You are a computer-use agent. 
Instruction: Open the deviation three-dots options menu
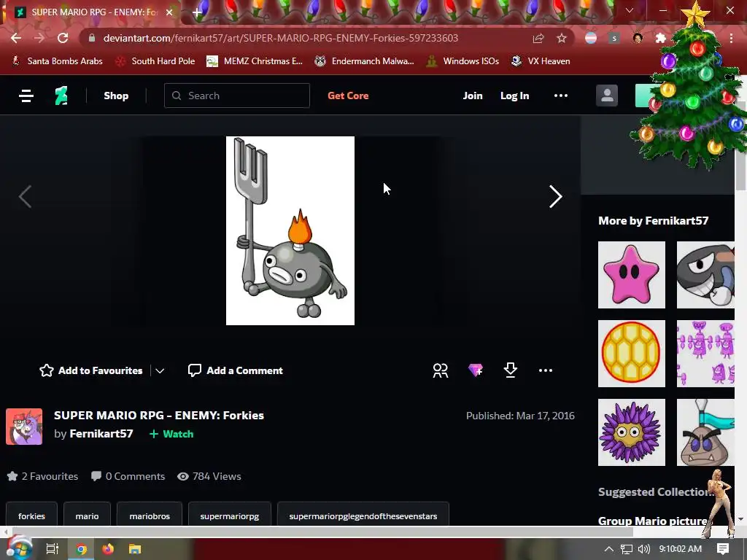[546, 370]
